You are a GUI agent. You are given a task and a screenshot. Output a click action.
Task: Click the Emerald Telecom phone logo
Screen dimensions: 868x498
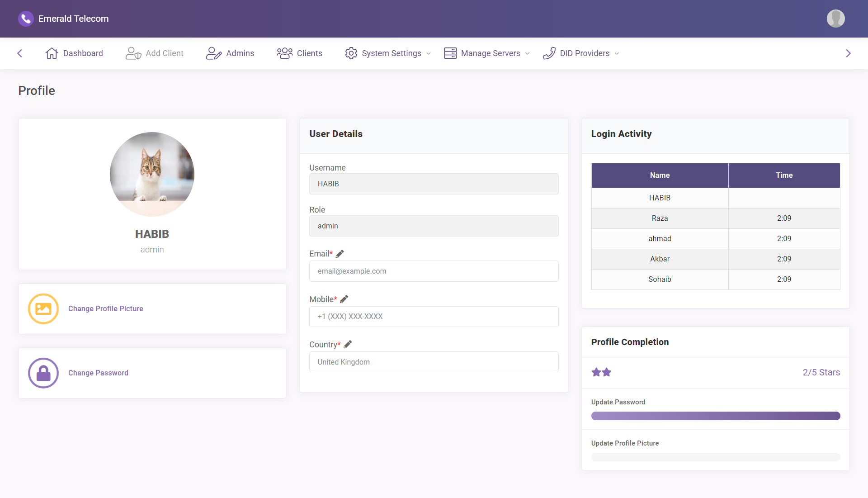[x=26, y=19]
